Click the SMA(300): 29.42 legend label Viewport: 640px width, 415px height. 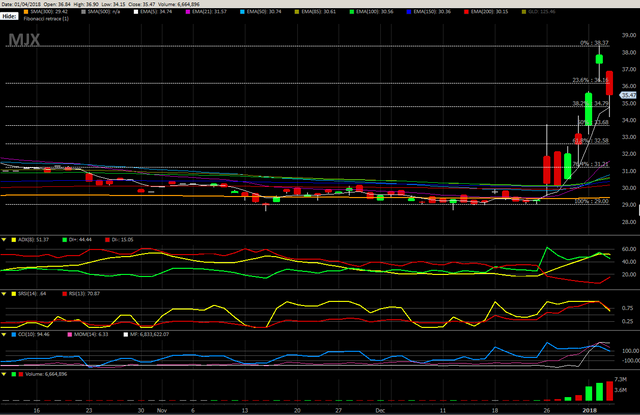point(49,12)
